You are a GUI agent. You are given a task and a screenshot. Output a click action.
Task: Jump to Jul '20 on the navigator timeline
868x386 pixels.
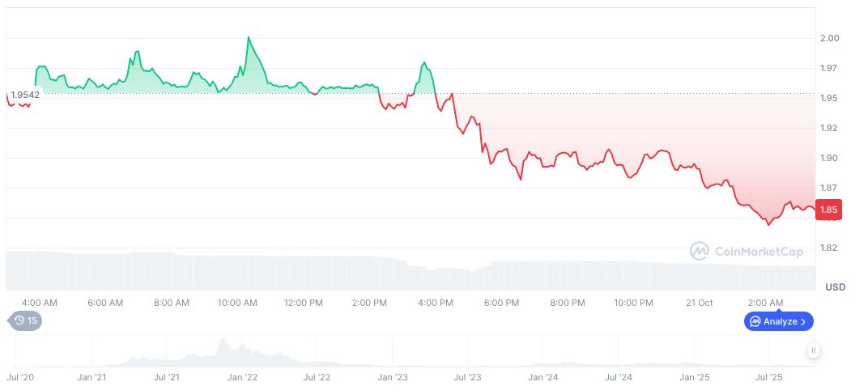20,377
